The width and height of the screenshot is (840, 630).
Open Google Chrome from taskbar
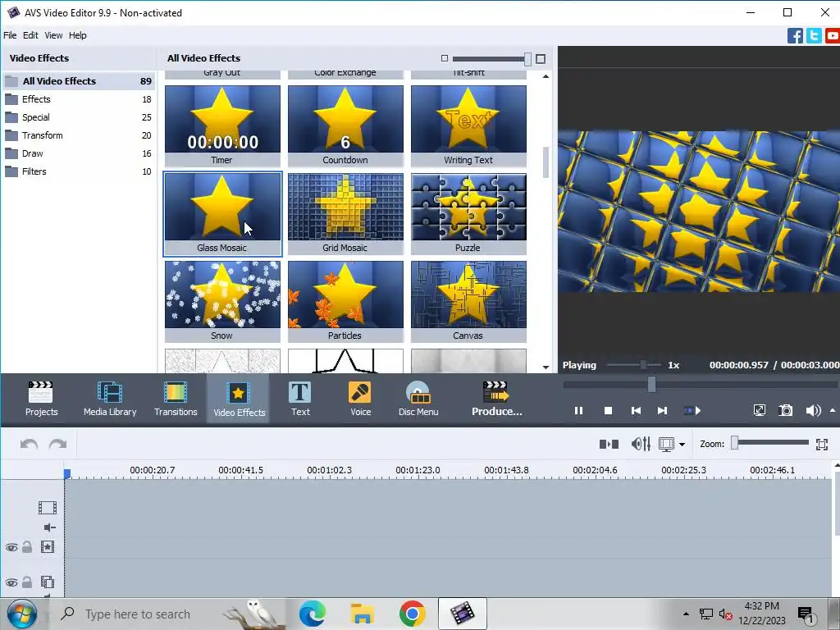pos(412,614)
